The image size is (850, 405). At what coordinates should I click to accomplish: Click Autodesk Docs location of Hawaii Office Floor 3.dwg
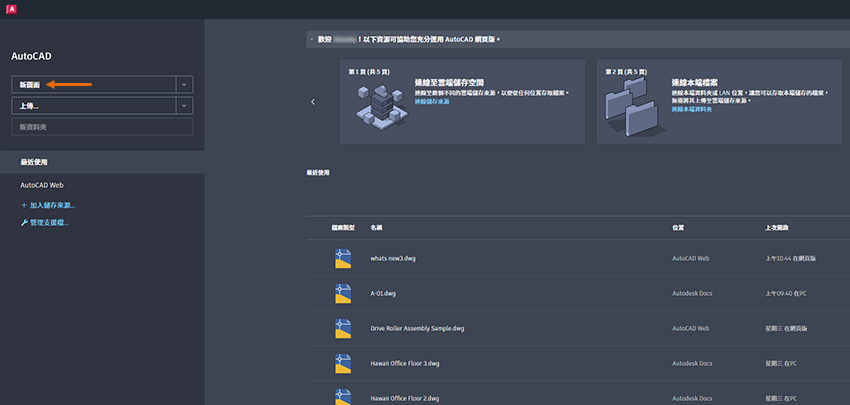(692, 363)
